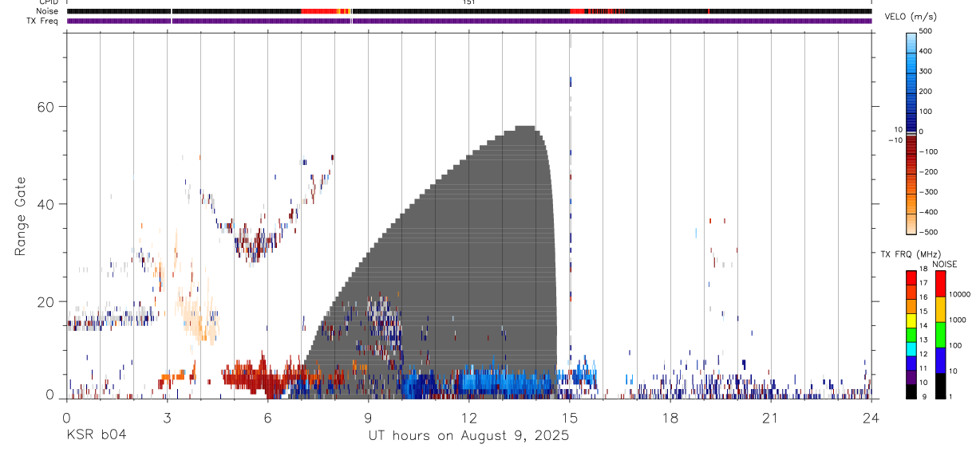Click the 18 tick on the UT hours axis
This screenshot has width=980, height=452.
[670, 417]
